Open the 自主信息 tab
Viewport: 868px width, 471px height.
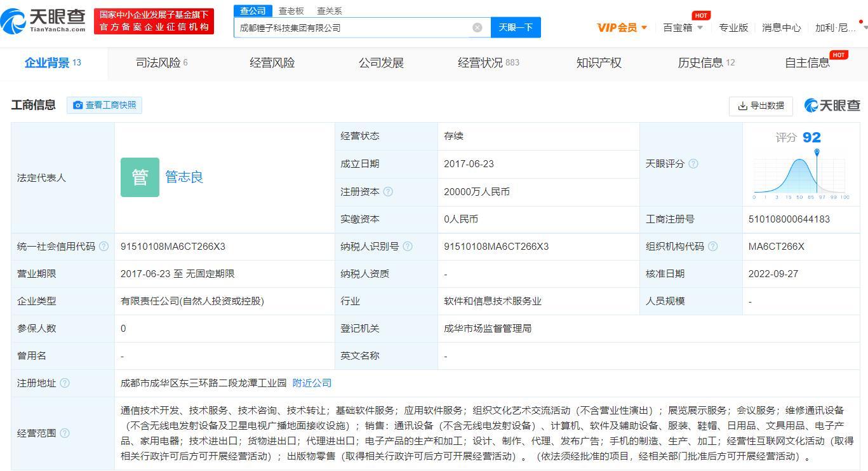807,63
